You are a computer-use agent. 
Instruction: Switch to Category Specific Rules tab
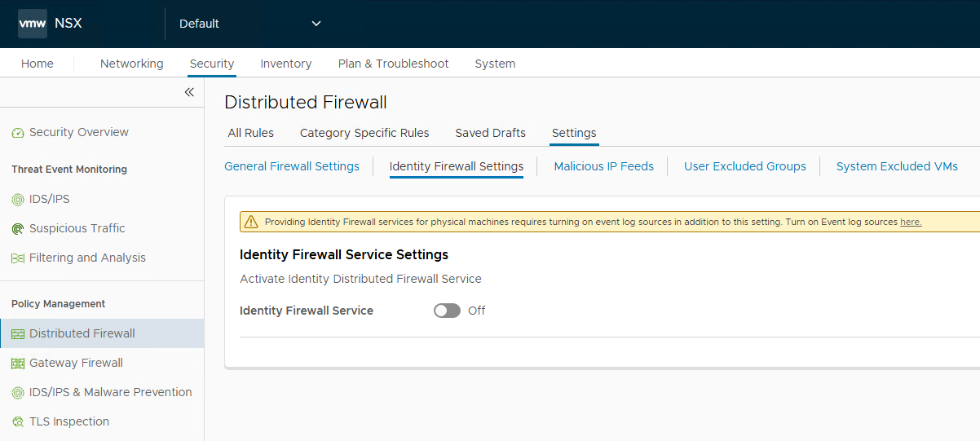pos(364,133)
